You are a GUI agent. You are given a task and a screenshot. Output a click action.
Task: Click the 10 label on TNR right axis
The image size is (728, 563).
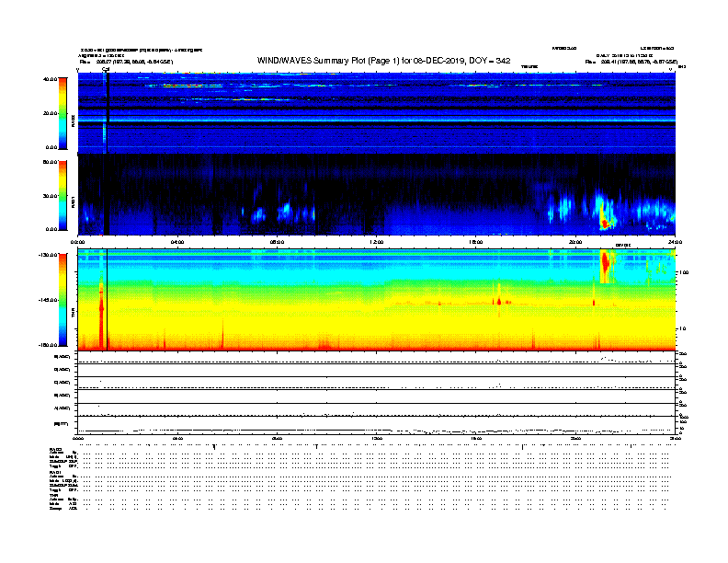[682, 328]
